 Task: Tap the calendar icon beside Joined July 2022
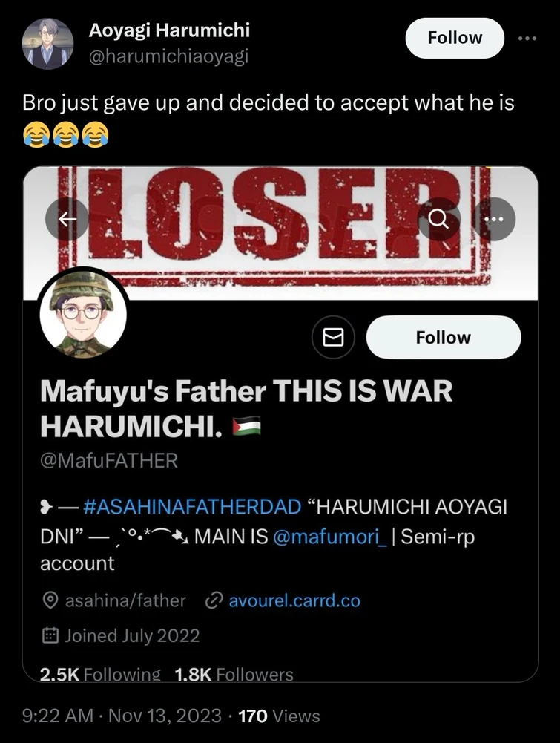point(50,635)
